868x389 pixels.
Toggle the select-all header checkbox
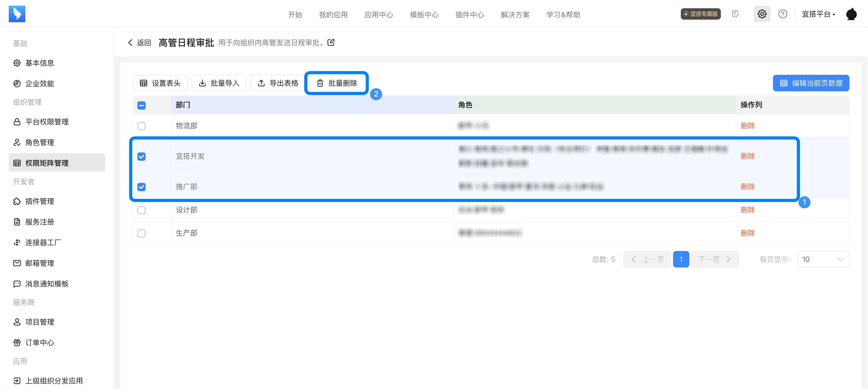[x=141, y=106]
